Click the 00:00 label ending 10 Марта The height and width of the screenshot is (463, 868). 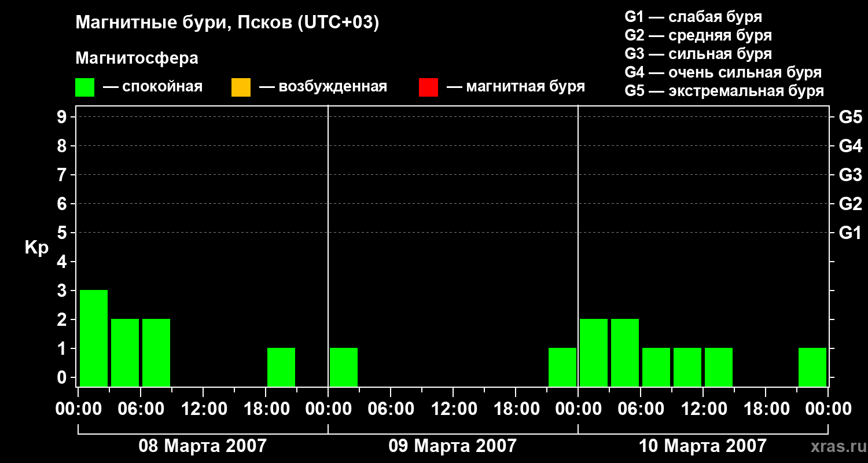click(x=827, y=409)
